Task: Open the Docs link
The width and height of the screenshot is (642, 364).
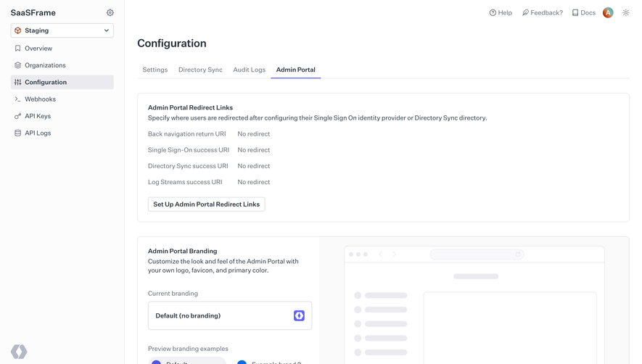Action: point(584,13)
